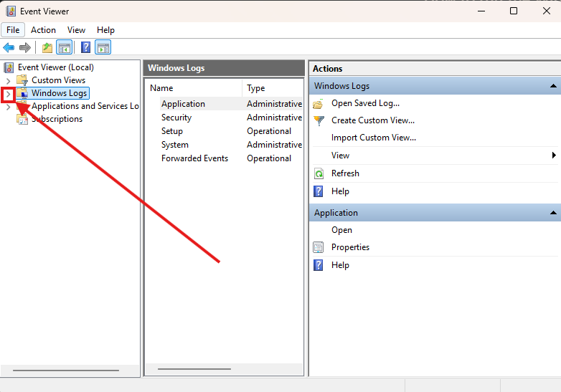The width and height of the screenshot is (561, 392).
Task: Click the Forward arrow toolbar icon
Action: (x=24, y=47)
